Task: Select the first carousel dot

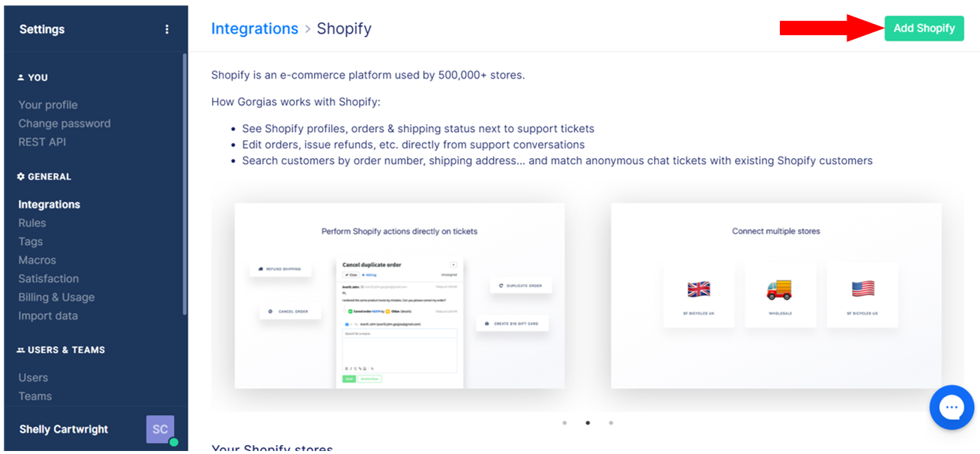Action: coord(564,423)
